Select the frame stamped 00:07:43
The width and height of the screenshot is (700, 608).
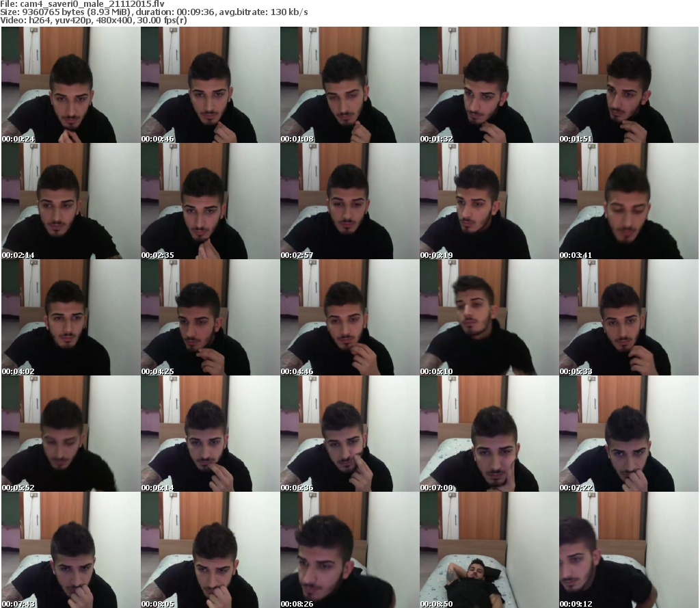coord(70,550)
